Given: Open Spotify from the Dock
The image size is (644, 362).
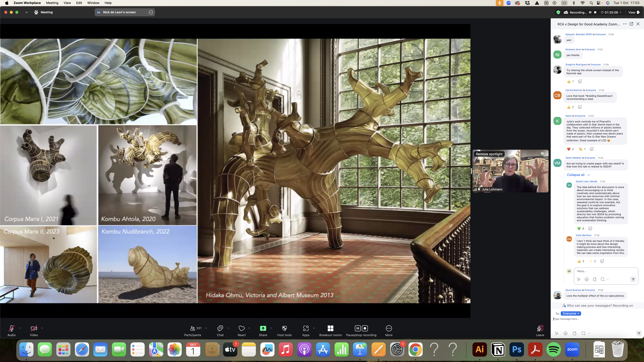Looking at the screenshot, I should [554, 350].
